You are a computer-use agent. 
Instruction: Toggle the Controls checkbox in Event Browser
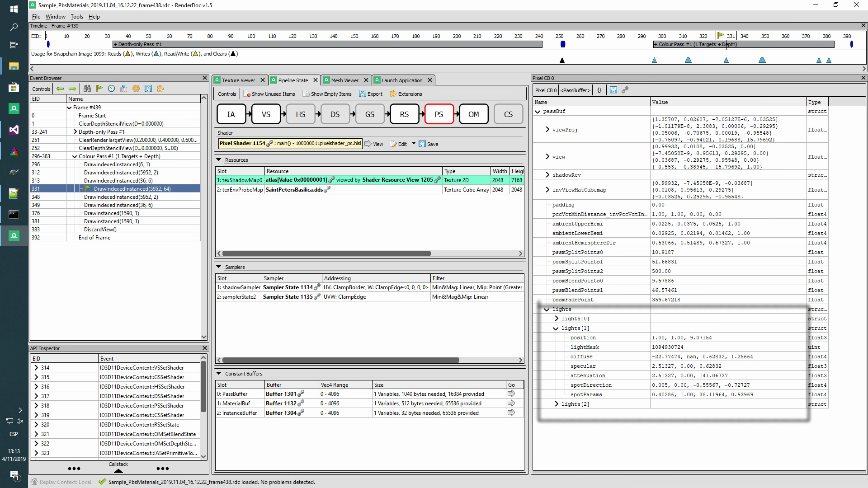pyautogui.click(x=41, y=89)
